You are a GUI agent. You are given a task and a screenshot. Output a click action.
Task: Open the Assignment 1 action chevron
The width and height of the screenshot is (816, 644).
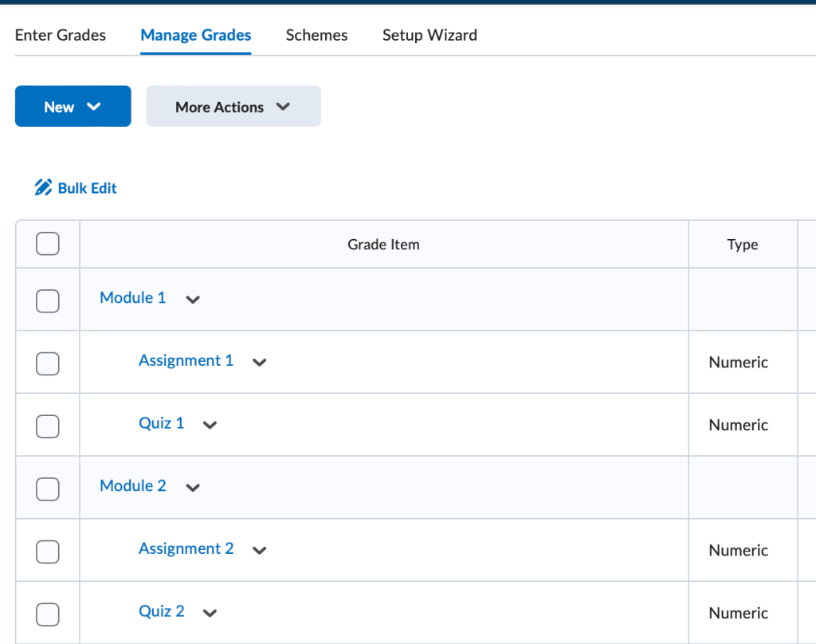(x=258, y=362)
